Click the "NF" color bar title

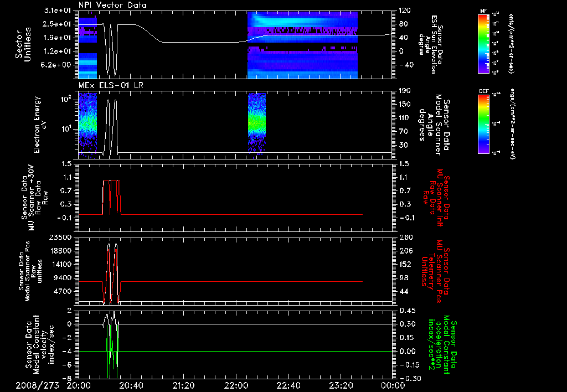pyautogui.click(x=484, y=11)
